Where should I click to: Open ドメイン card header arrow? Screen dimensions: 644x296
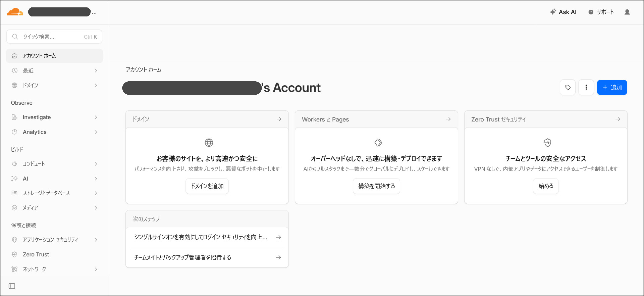click(279, 119)
